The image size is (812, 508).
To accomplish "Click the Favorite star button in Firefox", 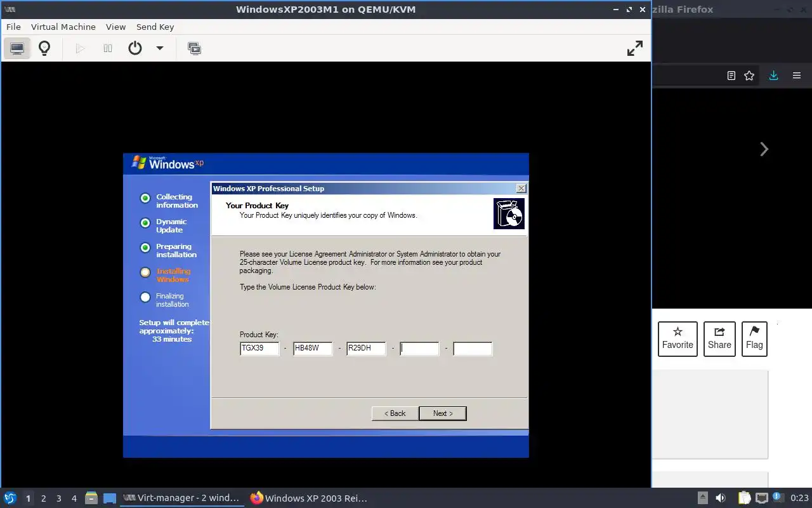I will [678, 339].
